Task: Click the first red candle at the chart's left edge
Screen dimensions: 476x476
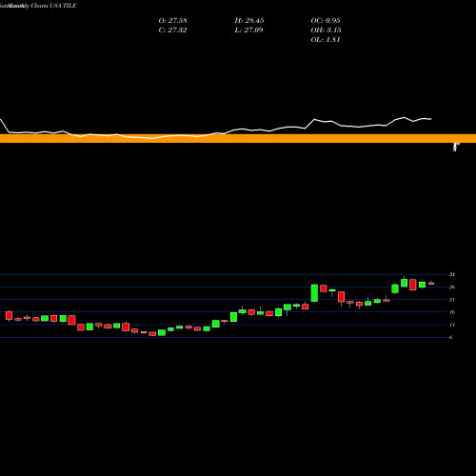Action: point(9,316)
